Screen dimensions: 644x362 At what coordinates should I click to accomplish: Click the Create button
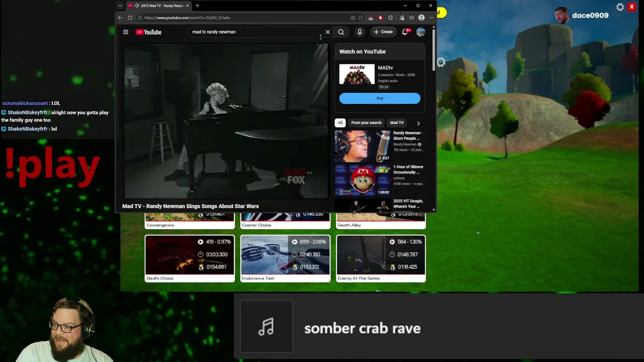[383, 32]
